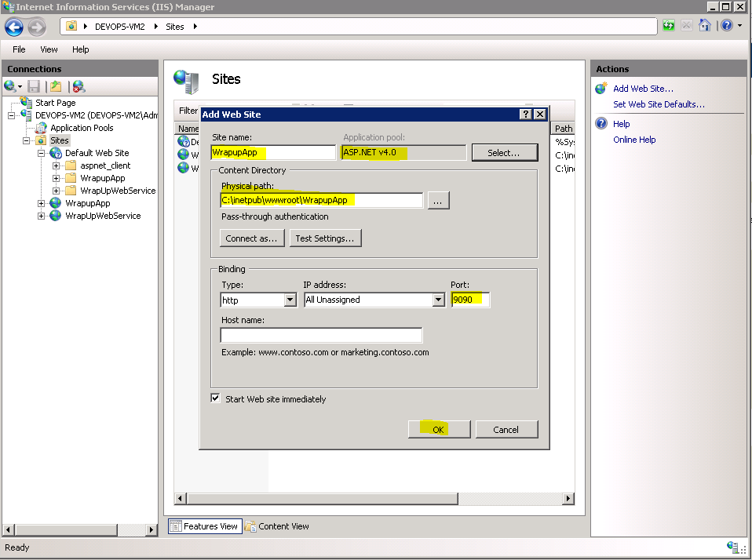Open the IP address combo box

(438, 300)
